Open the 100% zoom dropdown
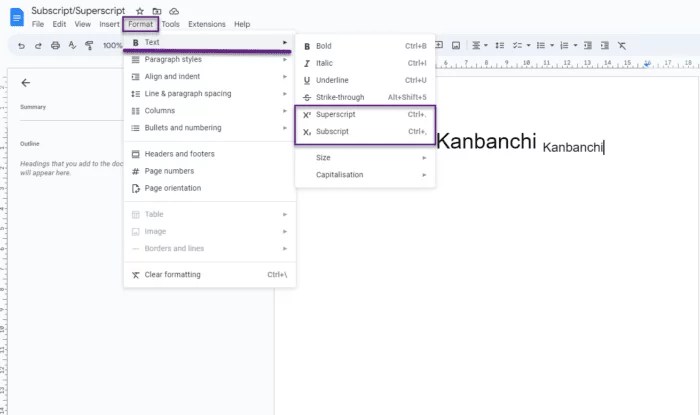 click(x=112, y=46)
